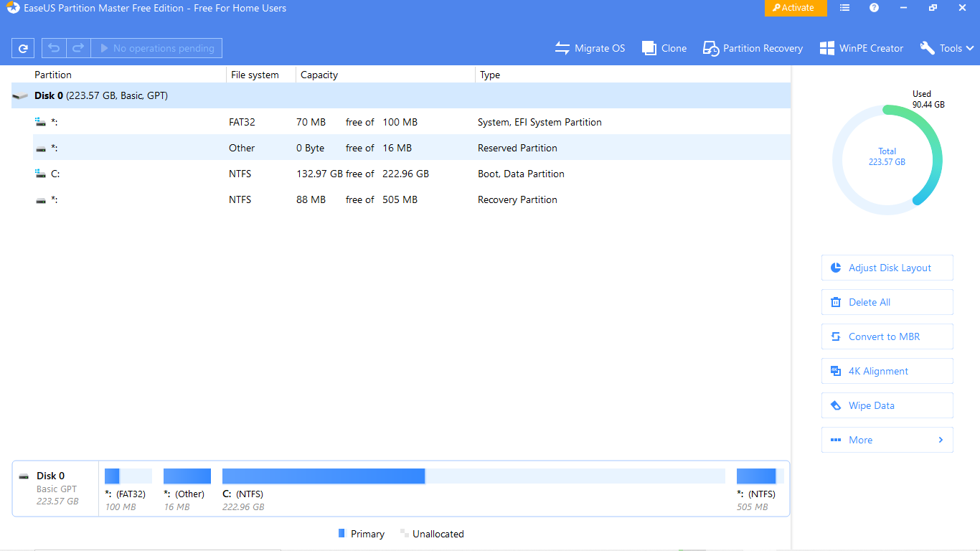Viewport: 980px width, 551px height.
Task: Click the C: drive icon in partition list
Action: [41, 174]
